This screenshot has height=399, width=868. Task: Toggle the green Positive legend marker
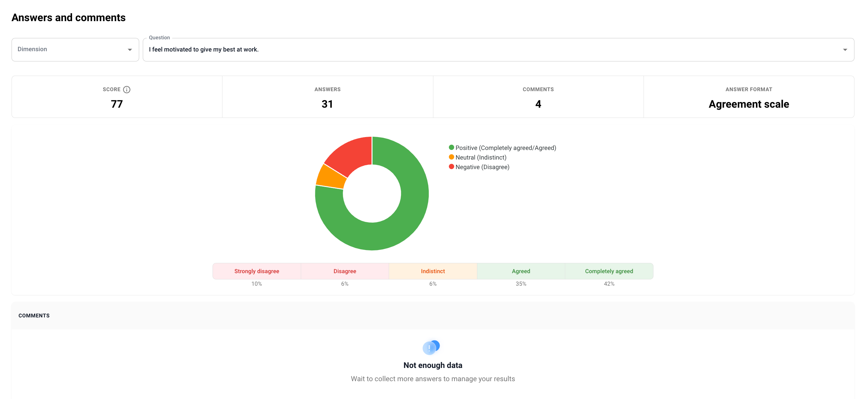tap(451, 148)
